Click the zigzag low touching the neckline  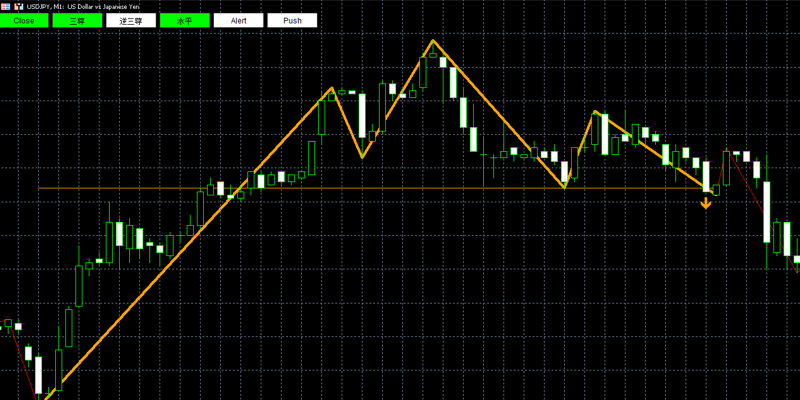coord(565,188)
